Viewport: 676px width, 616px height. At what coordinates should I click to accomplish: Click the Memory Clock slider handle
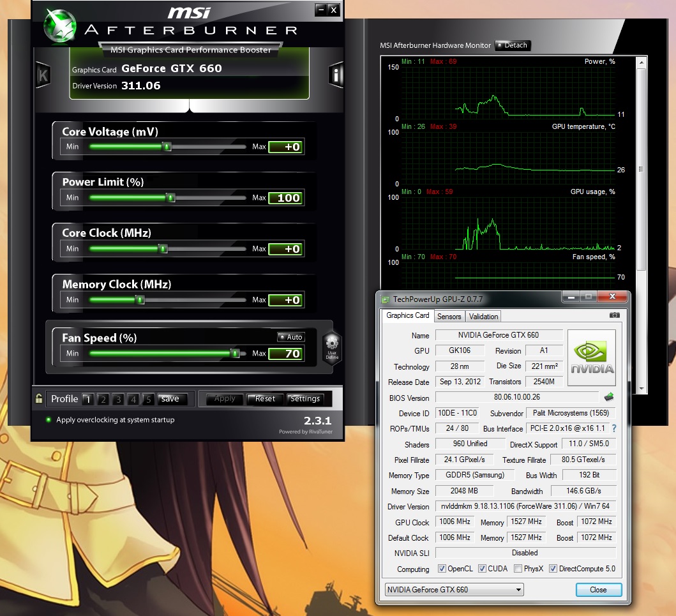tap(140, 299)
